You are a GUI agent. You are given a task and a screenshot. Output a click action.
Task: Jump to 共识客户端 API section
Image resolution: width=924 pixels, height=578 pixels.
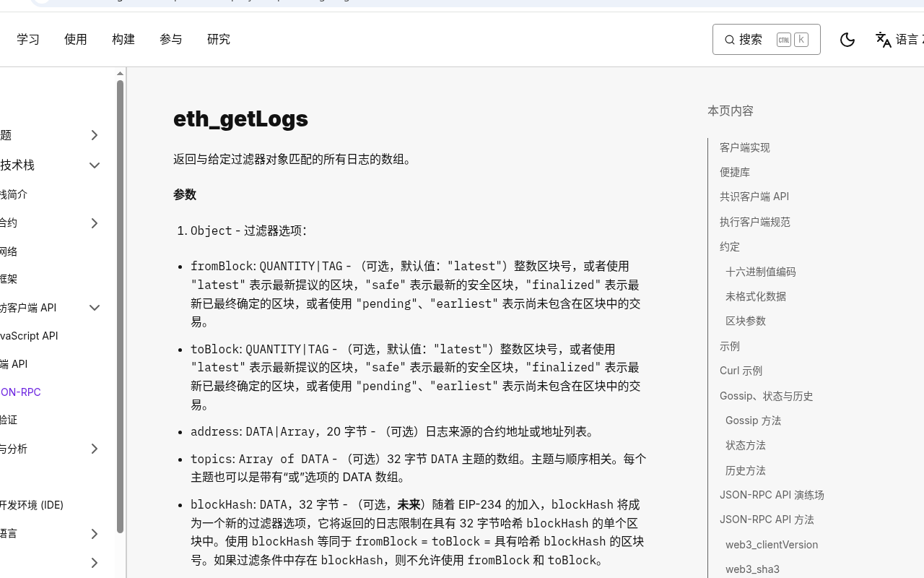point(754,197)
